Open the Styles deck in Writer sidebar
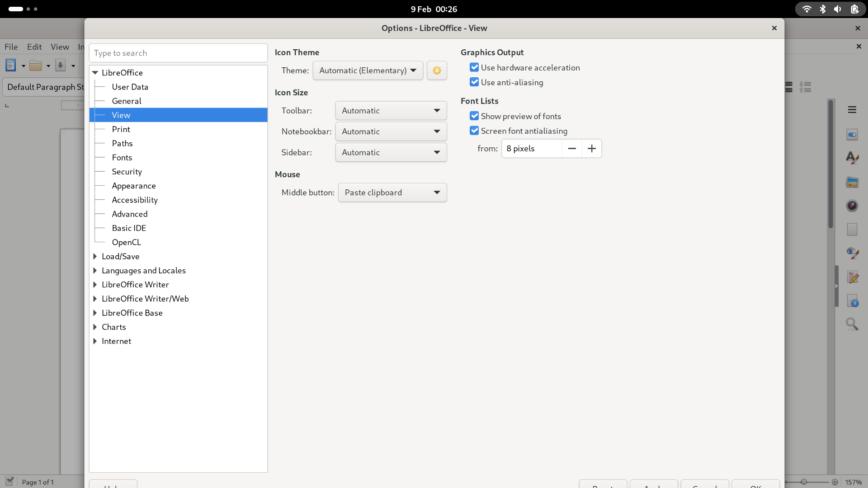Image resolution: width=868 pixels, height=488 pixels. click(852, 158)
